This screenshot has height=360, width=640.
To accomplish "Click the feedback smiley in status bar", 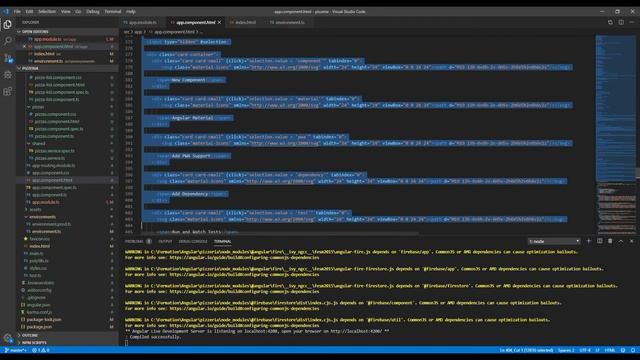I will click(623, 350).
